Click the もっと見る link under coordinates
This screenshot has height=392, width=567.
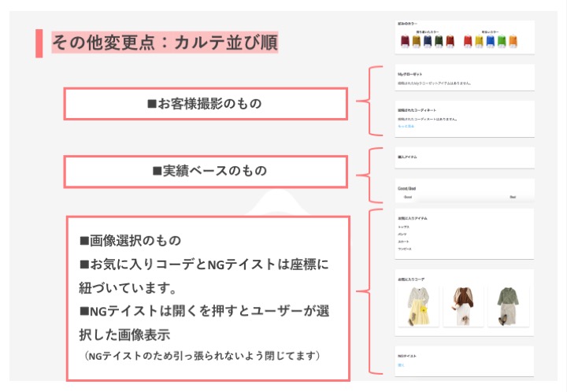tap(405, 126)
